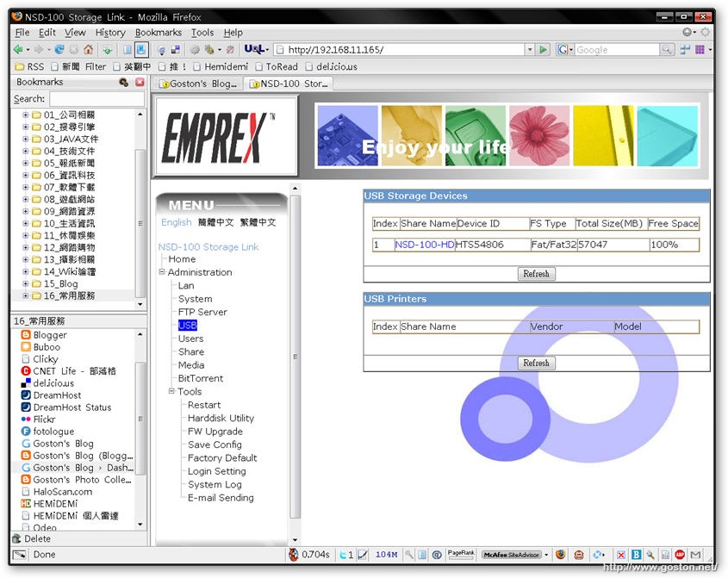
Task: Click the Stop loading icon
Action: [x=73, y=49]
